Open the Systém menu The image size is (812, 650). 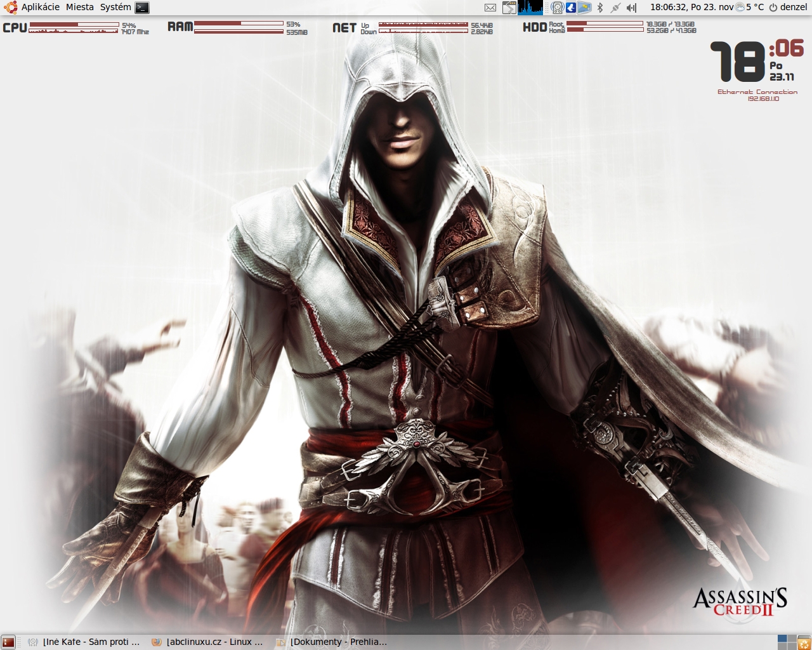[115, 7]
